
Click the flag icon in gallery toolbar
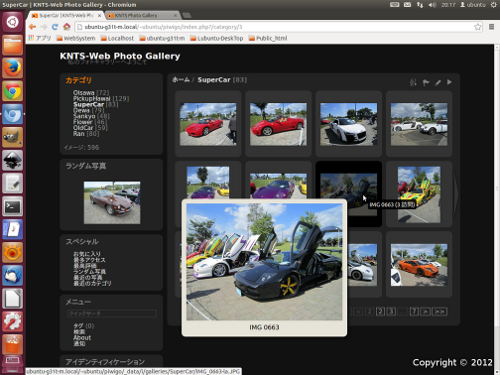426,82
